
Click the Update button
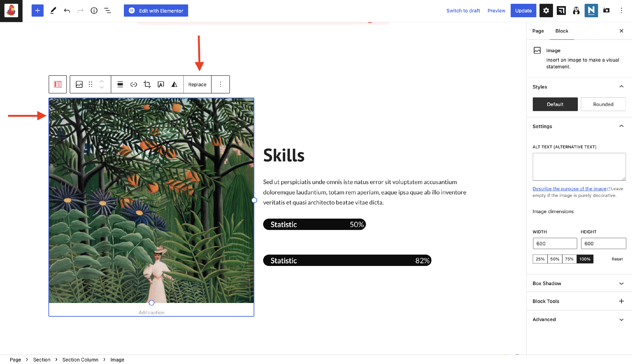click(x=523, y=11)
